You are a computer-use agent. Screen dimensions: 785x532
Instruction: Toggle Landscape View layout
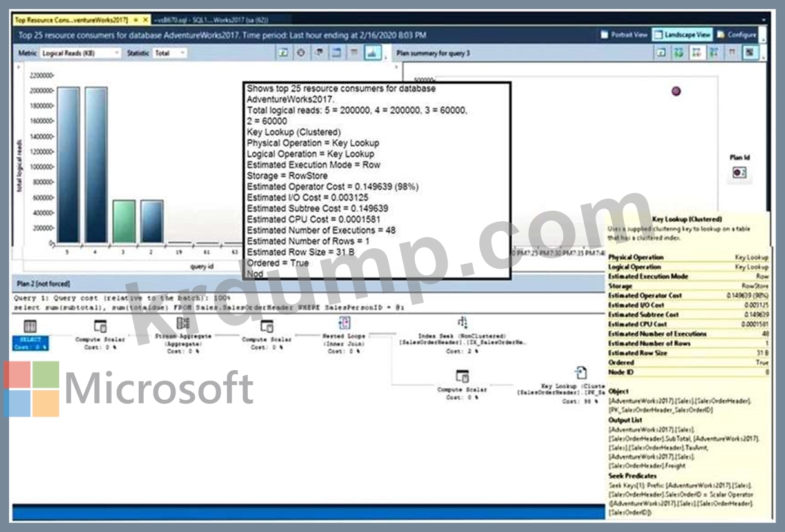click(682, 35)
